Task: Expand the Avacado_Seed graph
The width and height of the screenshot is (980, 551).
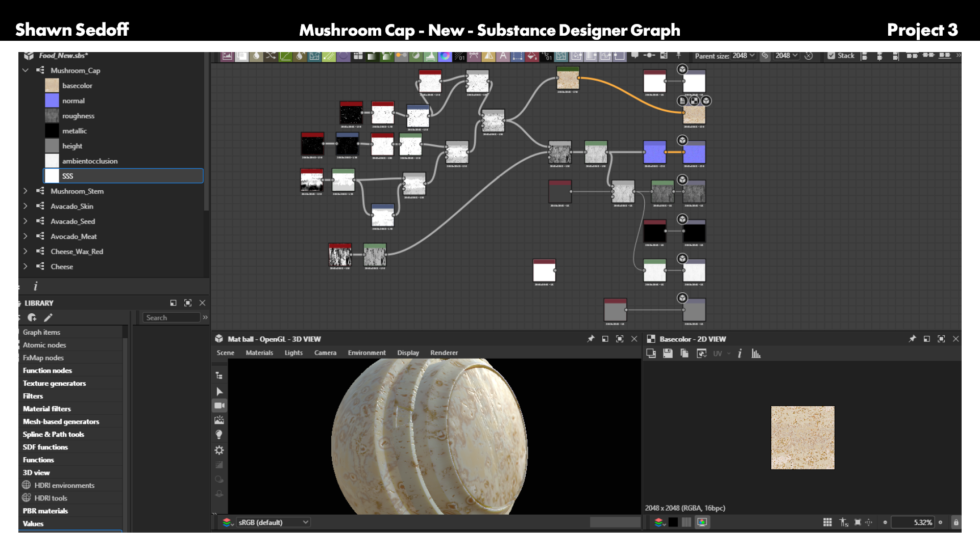Action: point(25,221)
